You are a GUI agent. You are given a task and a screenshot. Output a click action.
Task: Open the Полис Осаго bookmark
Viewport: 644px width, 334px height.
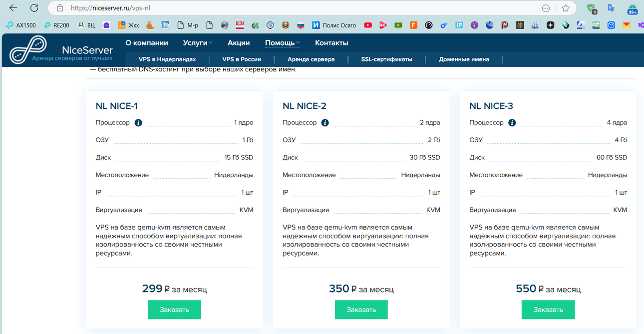[334, 25]
